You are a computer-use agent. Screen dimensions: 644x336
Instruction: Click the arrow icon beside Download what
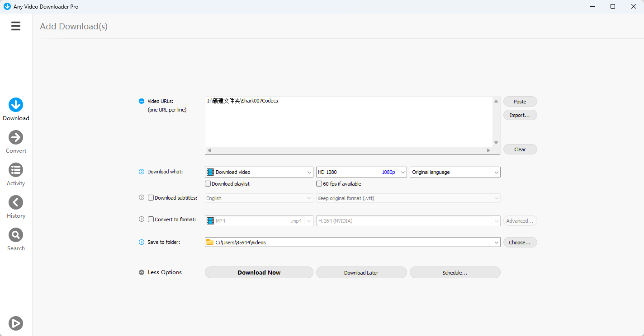142,172
